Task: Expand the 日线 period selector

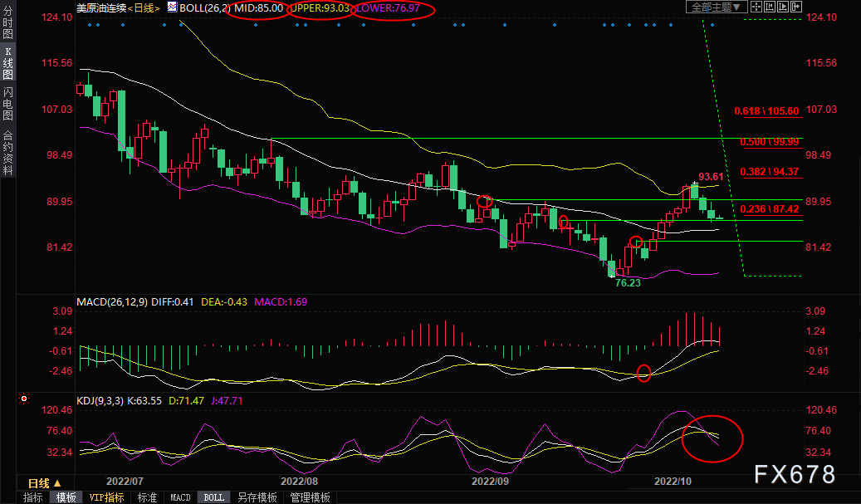Action: (x=45, y=483)
